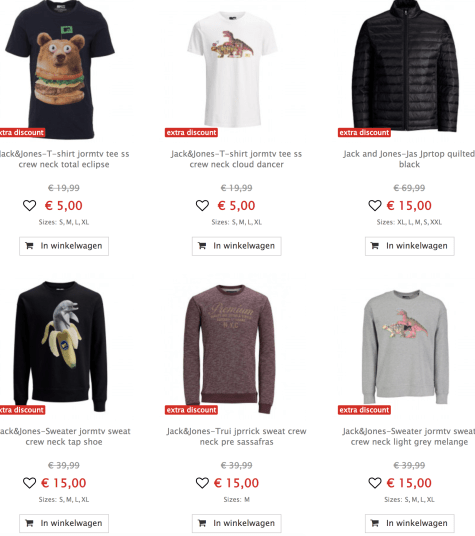Click In winkelwagen for the quilted black jacket
The height and width of the screenshot is (536, 475).
[410, 246]
